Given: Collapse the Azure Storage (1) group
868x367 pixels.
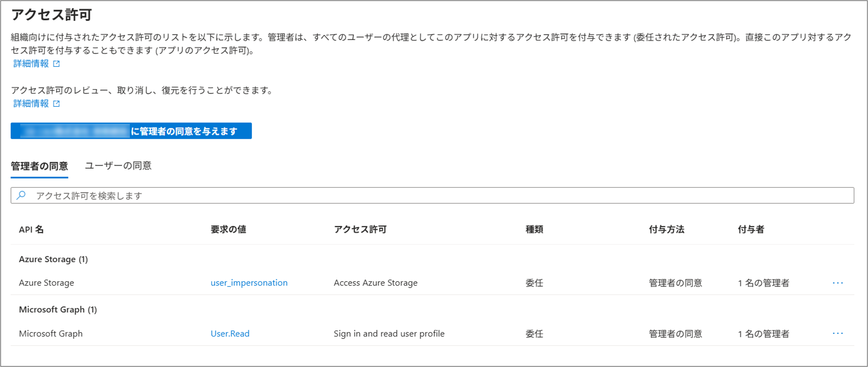Looking at the screenshot, I should click(53, 259).
